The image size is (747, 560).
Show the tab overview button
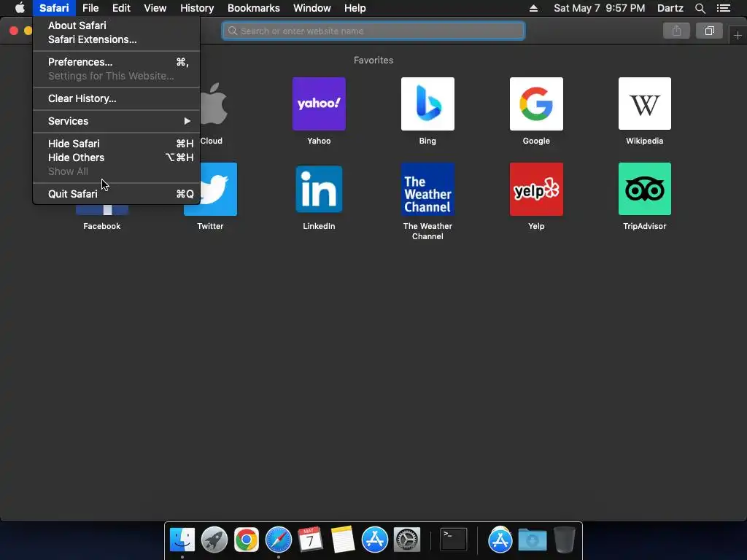click(x=709, y=31)
